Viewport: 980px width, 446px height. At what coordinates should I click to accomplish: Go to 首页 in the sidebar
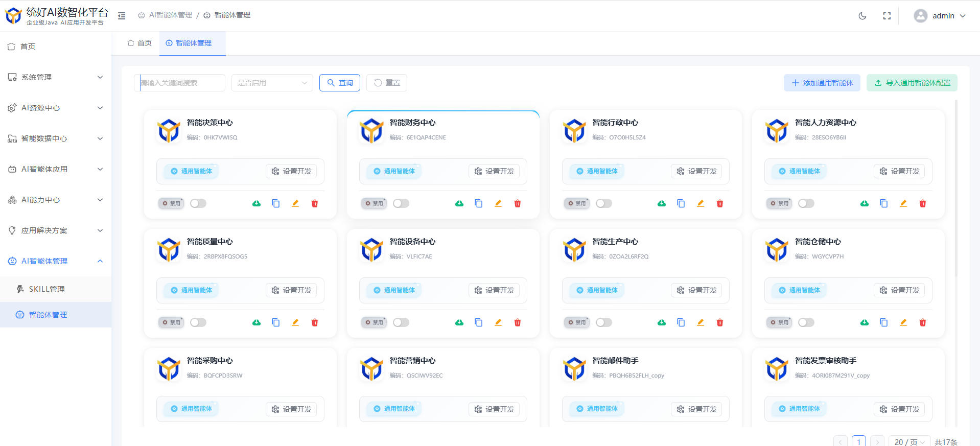coord(56,46)
